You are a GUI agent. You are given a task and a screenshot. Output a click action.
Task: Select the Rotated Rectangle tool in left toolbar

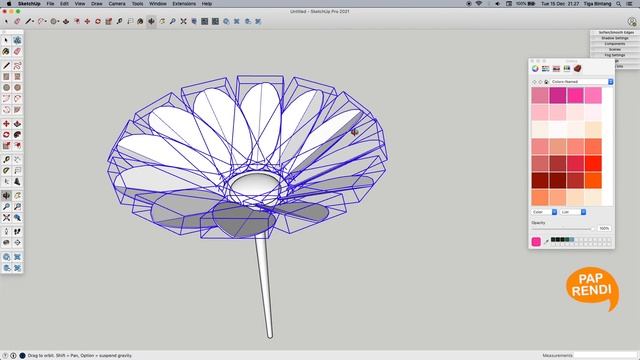tap(17, 76)
